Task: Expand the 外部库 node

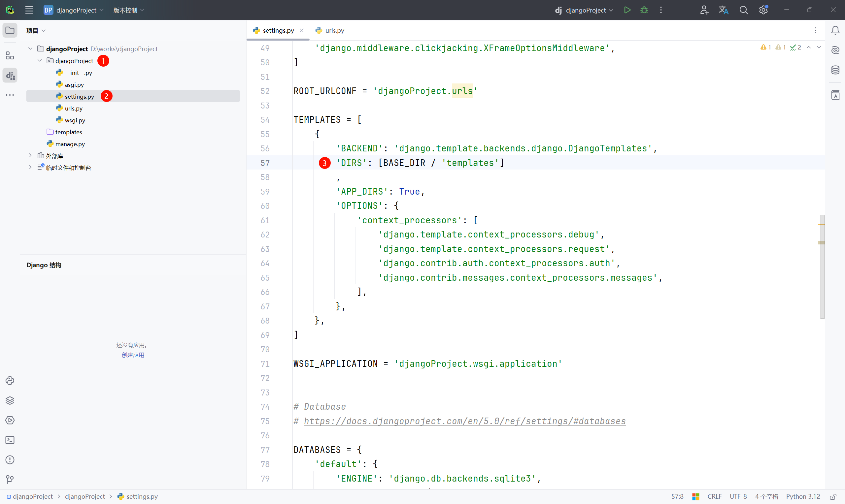Action: pyautogui.click(x=30, y=156)
